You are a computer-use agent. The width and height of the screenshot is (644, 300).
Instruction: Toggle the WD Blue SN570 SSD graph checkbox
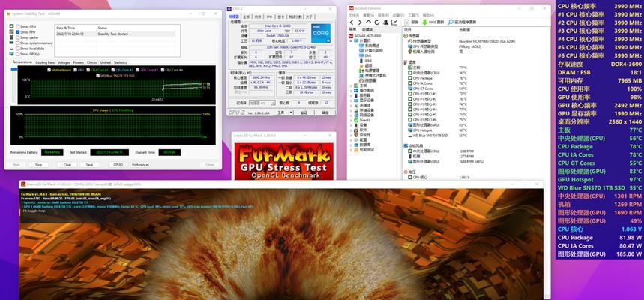pos(97,76)
